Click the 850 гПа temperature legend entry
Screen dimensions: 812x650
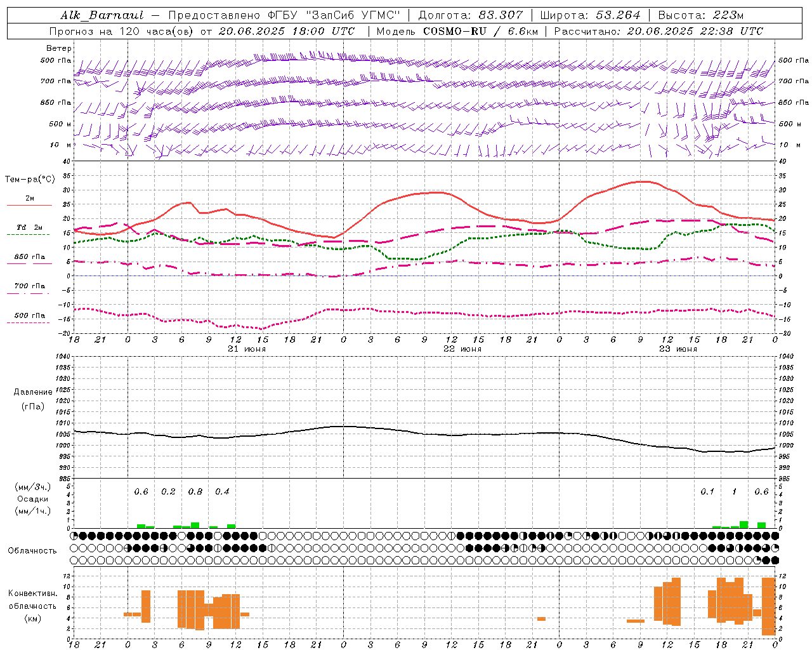[x=29, y=259]
